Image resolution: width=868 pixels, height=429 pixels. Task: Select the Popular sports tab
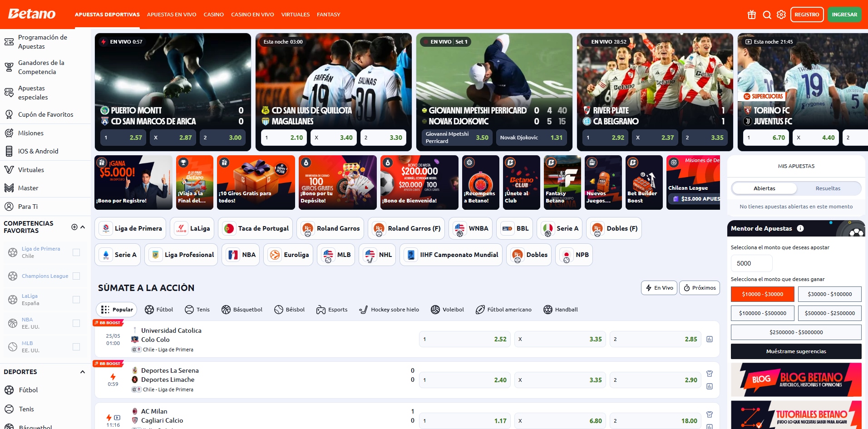click(117, 310)
